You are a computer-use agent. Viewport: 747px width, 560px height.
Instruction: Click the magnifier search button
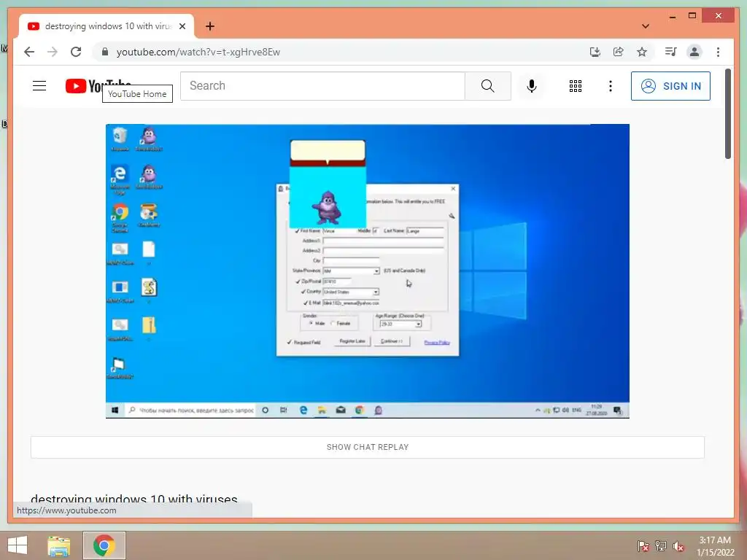coord(487,86)
